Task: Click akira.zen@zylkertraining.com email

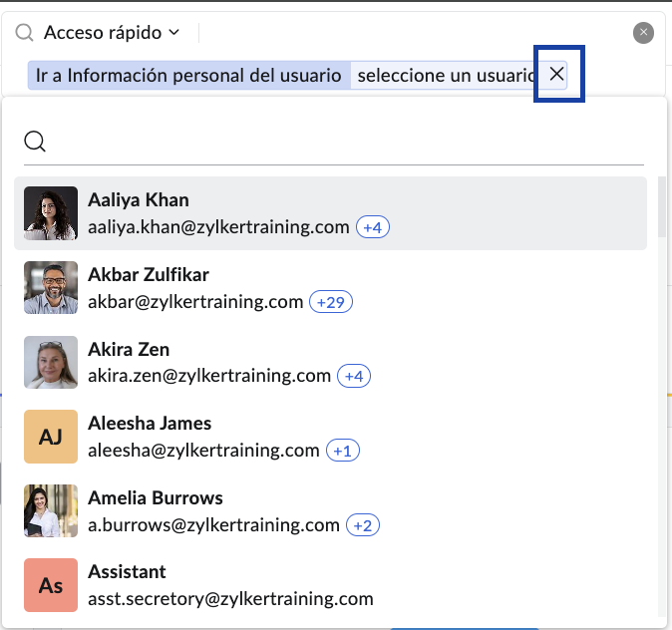Action: (209, 376)
